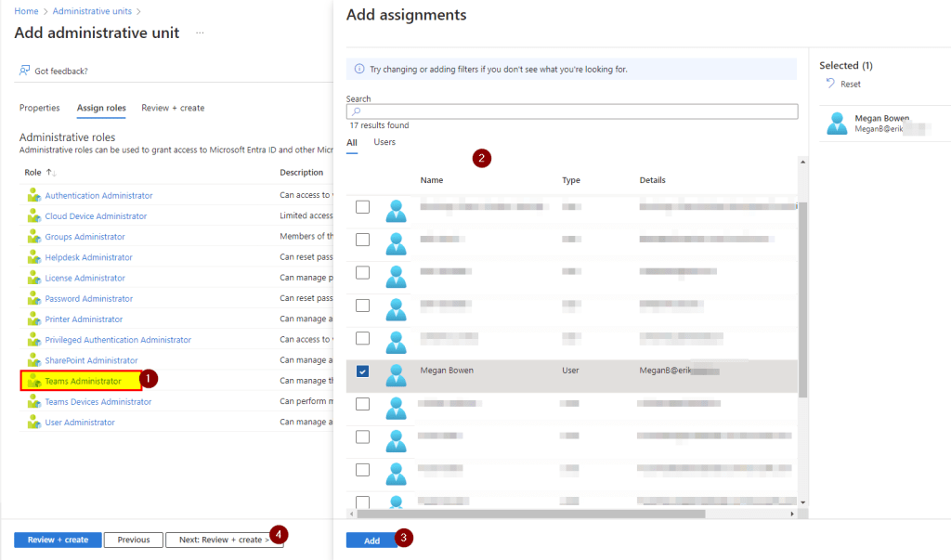Check the checkbox right below Megan Bowen
951x560 pixels.
[x=362, y=404]
